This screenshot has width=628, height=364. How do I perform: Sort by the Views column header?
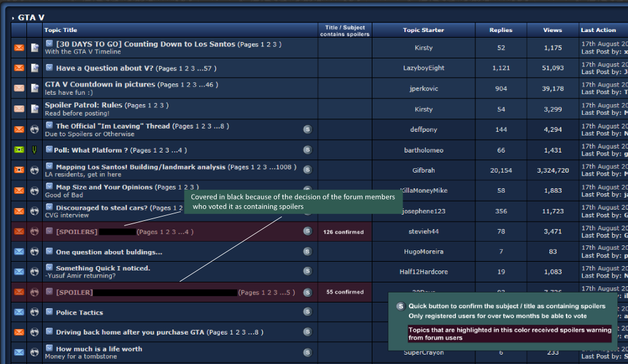click(x=552, y=30)
